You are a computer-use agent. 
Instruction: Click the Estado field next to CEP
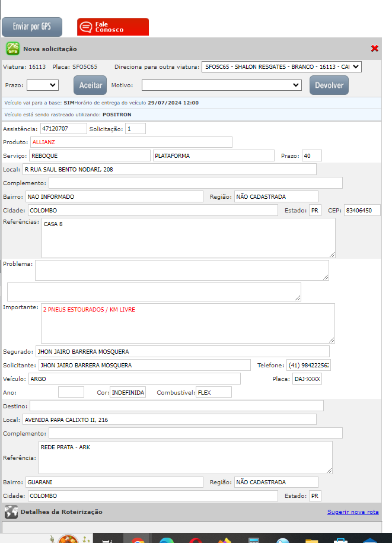[x=315, y=210]
